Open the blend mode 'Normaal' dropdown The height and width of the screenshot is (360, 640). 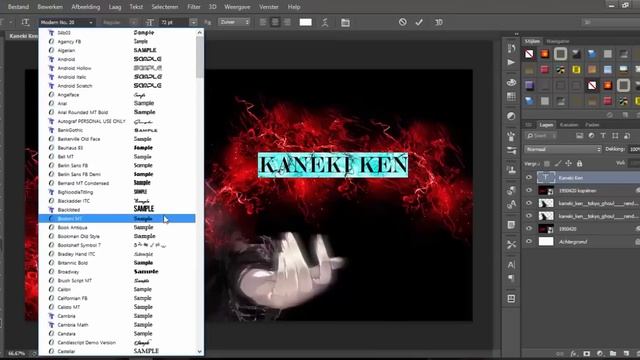[x=563, y=149]
